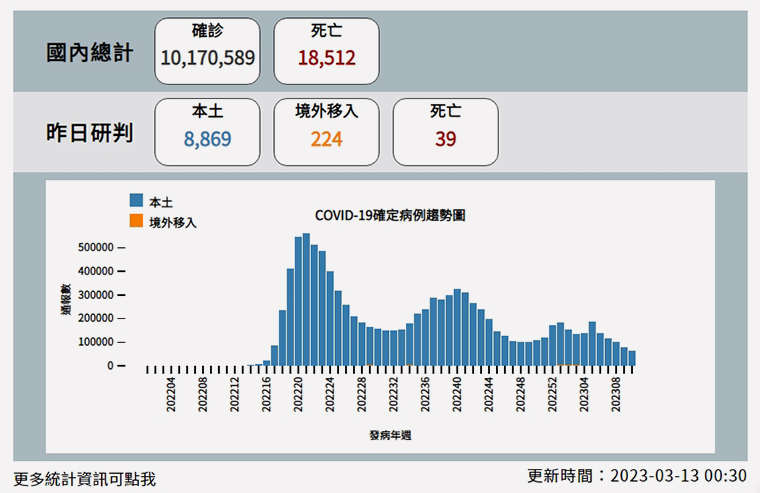Click the chart title COVID-19確定病例趨勢圖
The width and height of the screenshot is (760, 493).
(390, 215)
